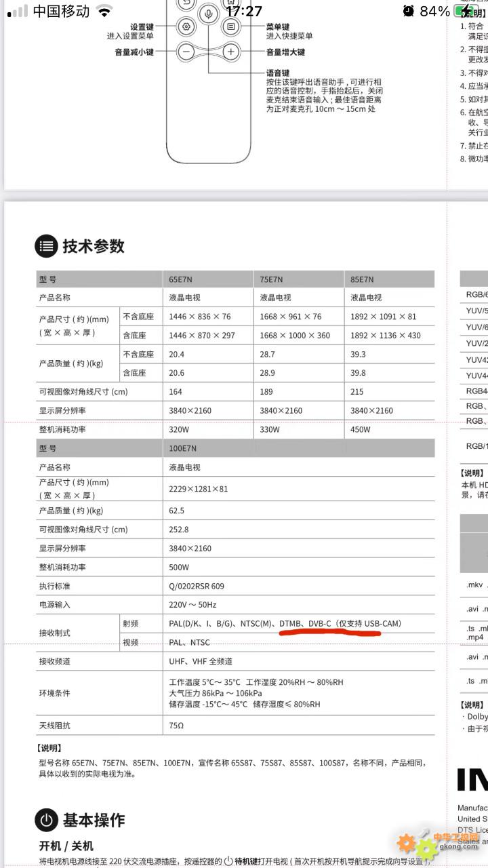Tap the 音量增大键 label
This screenshot has width=488, height=868.
(x=285, y=52)
